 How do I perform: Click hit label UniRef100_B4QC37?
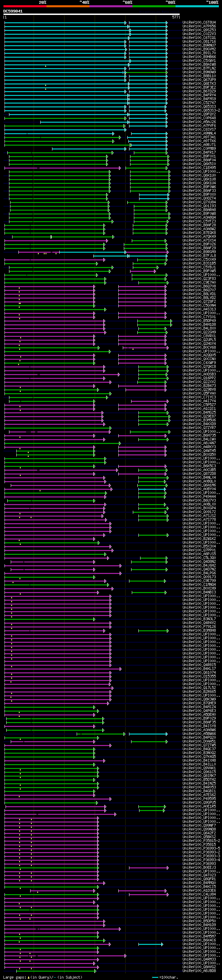pyautogui.click(x=199, y=749)
